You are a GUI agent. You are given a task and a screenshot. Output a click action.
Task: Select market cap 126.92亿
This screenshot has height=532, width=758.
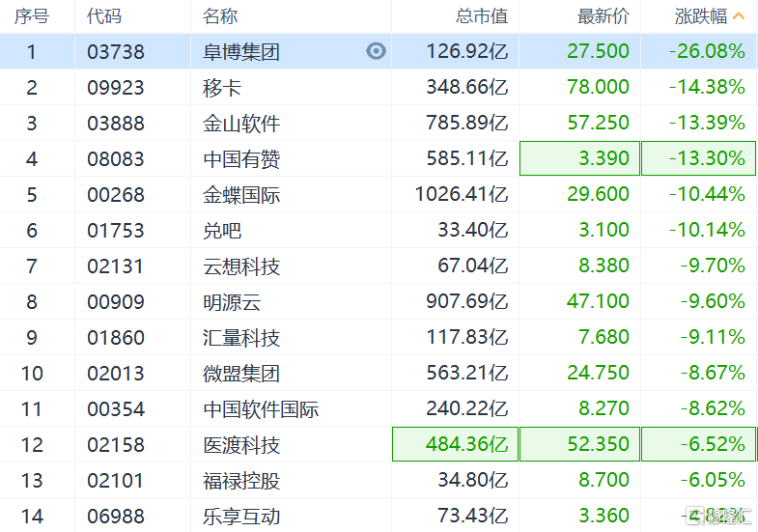coord(467,51)
